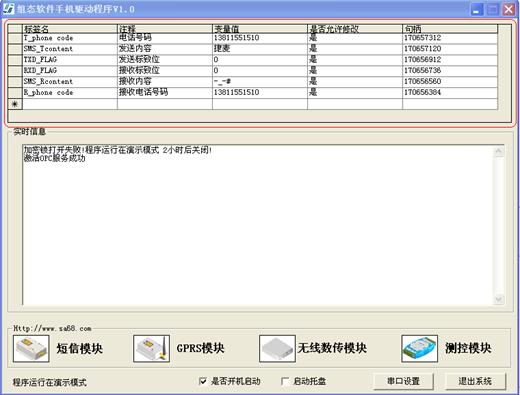
Task: Click the 注释 column header
Action: coord(165,29)
